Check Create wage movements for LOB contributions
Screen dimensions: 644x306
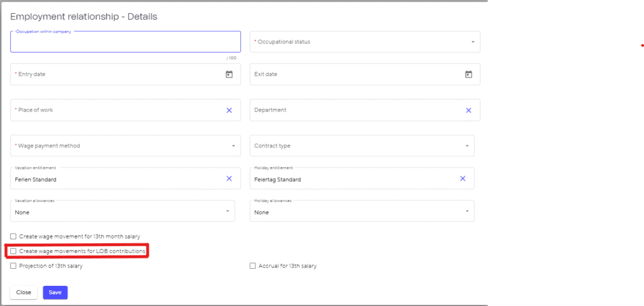click(14, 251)
